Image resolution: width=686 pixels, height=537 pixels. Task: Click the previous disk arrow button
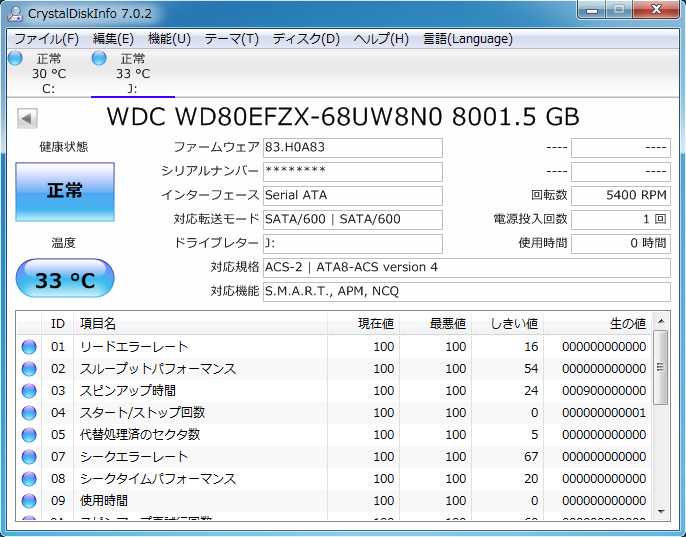(x=27, y=118)
